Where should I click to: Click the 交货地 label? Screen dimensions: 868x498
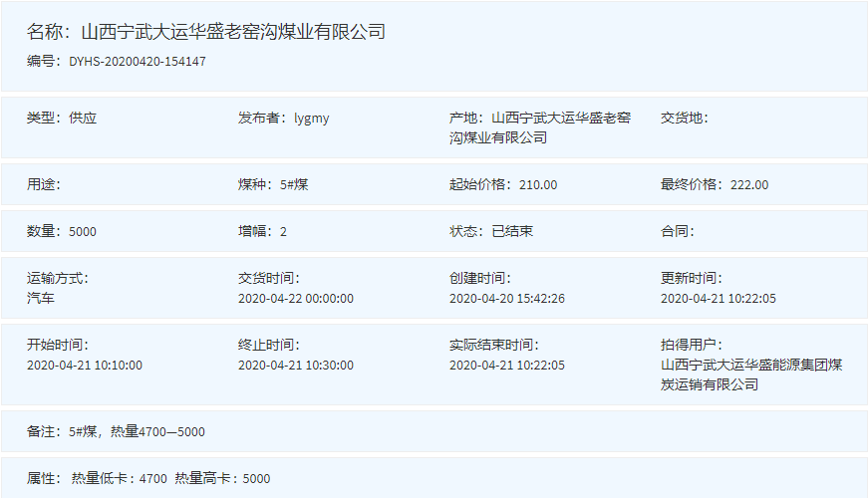(685, 118)
